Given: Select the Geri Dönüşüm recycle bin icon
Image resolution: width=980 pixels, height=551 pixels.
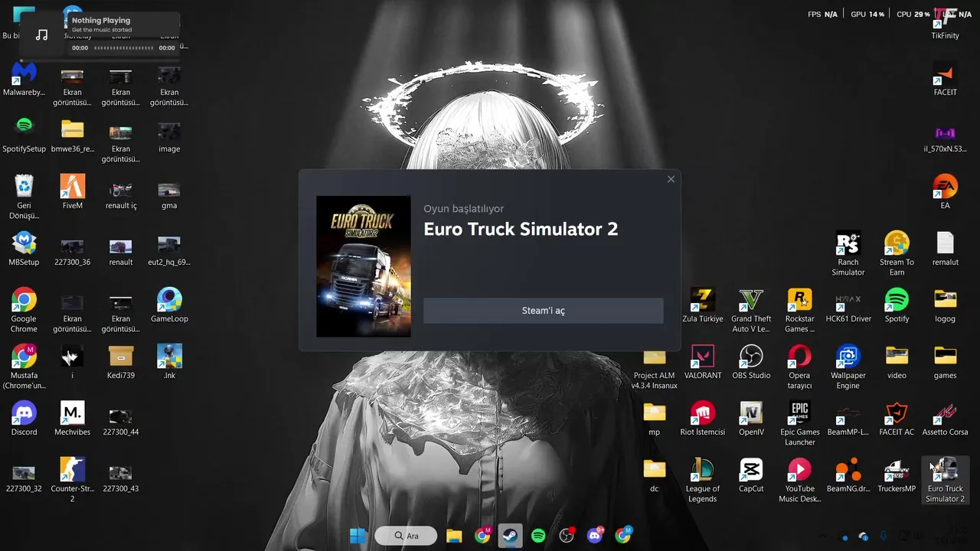Looking at the screenshot, I should pos(24,197).
